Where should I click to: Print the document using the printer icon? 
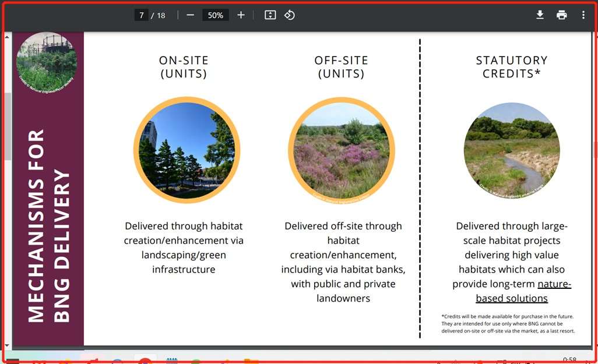pyautogui.click(x=561, y=15)
